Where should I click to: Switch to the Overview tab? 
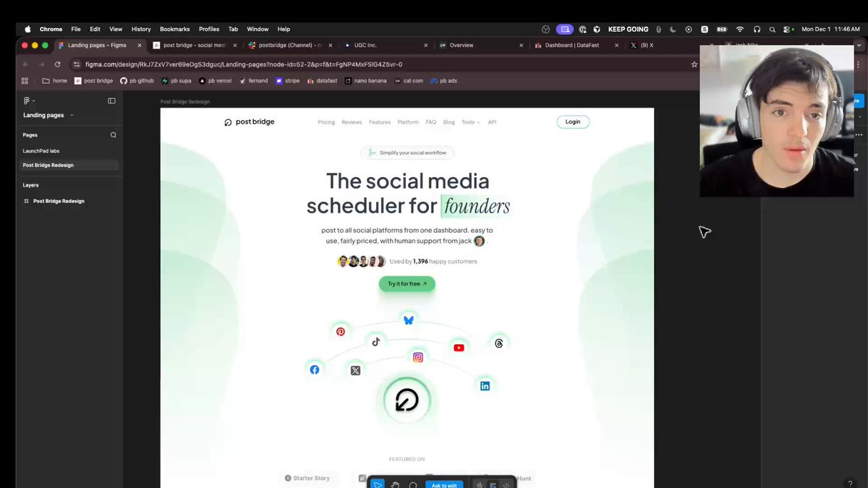[480, 45]
